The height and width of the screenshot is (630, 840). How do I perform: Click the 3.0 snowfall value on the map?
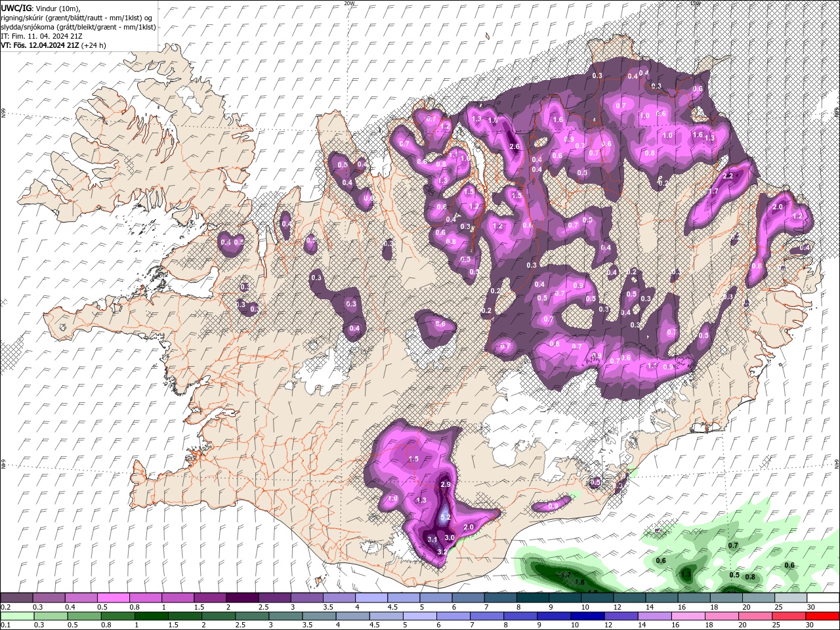coord(450,537)
